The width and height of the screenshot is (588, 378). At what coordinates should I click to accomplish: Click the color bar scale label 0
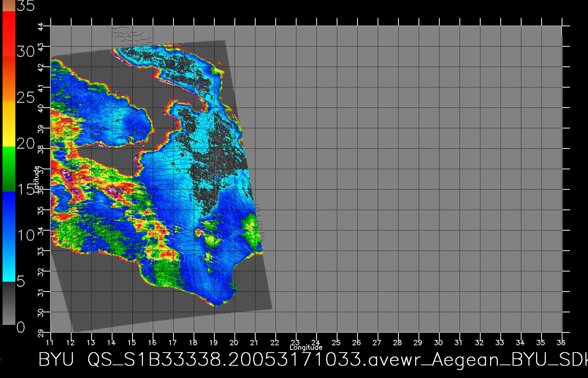[x=21, y=327]
